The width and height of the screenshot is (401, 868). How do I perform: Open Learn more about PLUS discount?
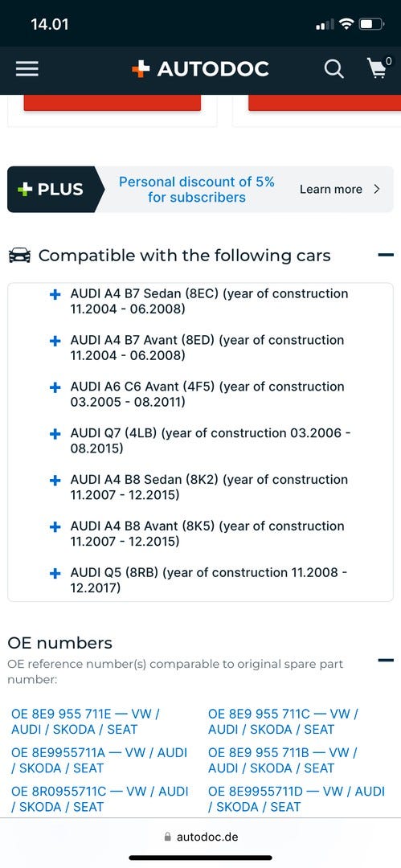pos(340,190)
